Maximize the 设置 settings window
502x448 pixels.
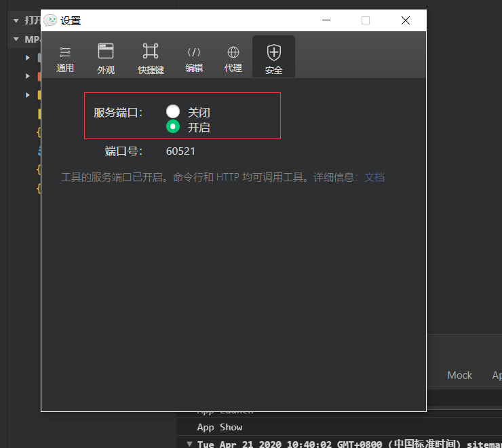[366, 20]
